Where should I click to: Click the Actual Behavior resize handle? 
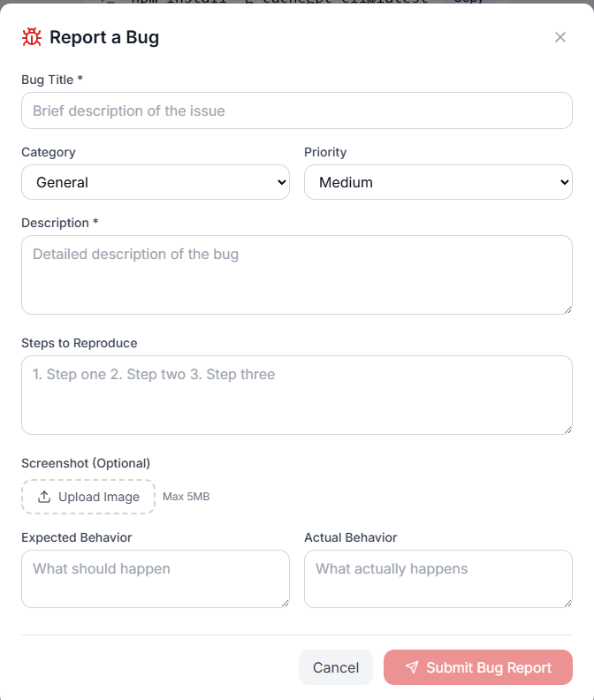567,602
